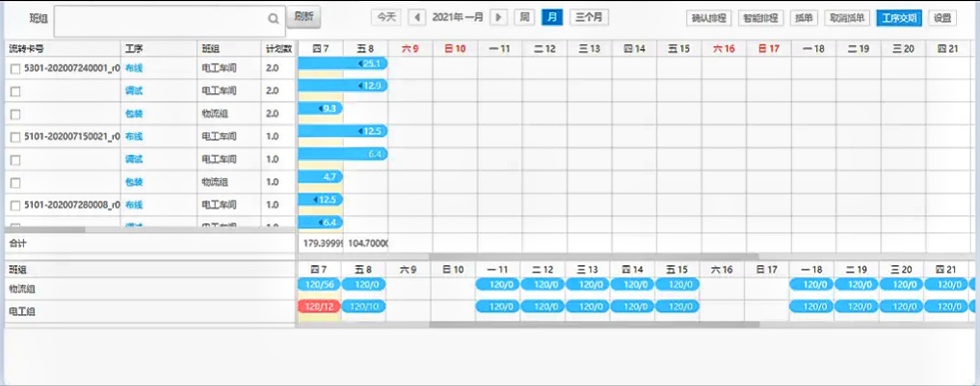The height and width of the screenshot is (386, 980).
Task: Select the checkbox for 5101-202007280008 row
Action: point(16,205)
